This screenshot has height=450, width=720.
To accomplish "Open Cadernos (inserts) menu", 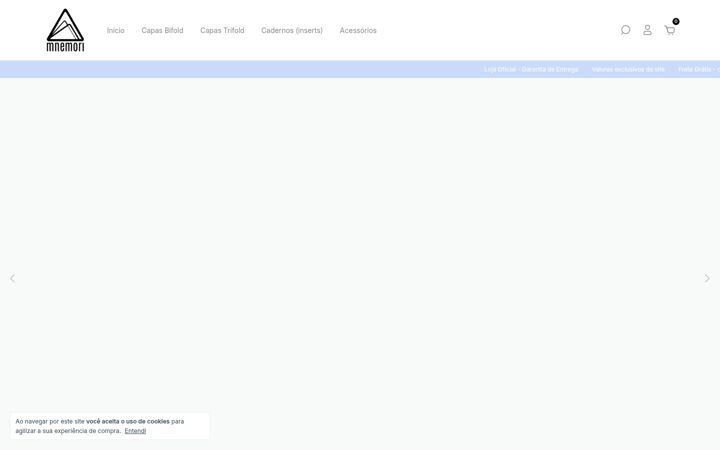I will point(292,30).
